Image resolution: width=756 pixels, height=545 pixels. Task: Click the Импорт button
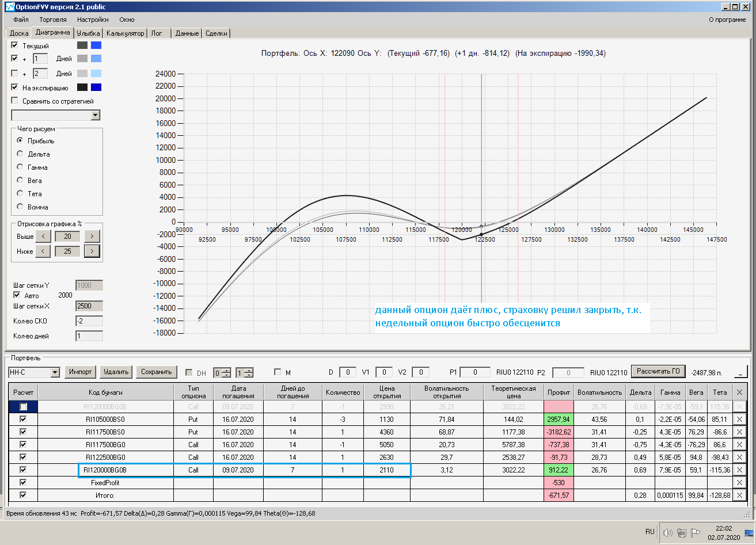click(x=81, y=372)
